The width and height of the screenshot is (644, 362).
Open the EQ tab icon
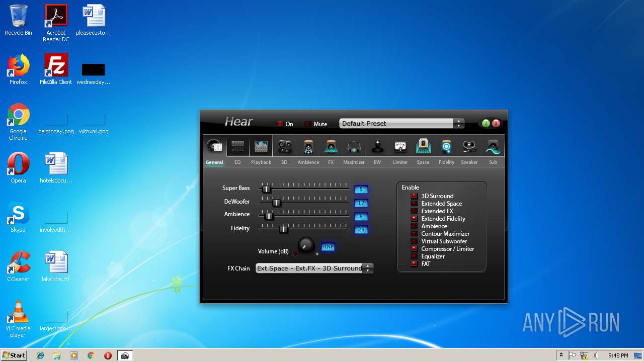(237, 146)
